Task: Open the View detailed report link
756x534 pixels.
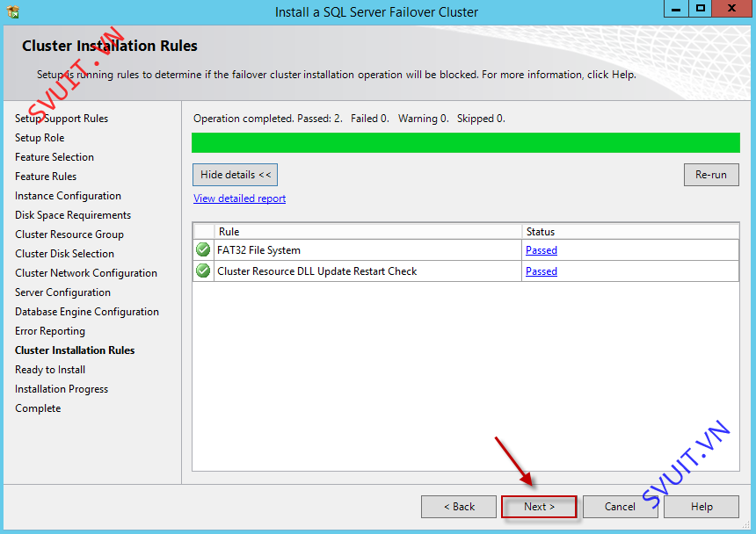Action: (240, 198)
